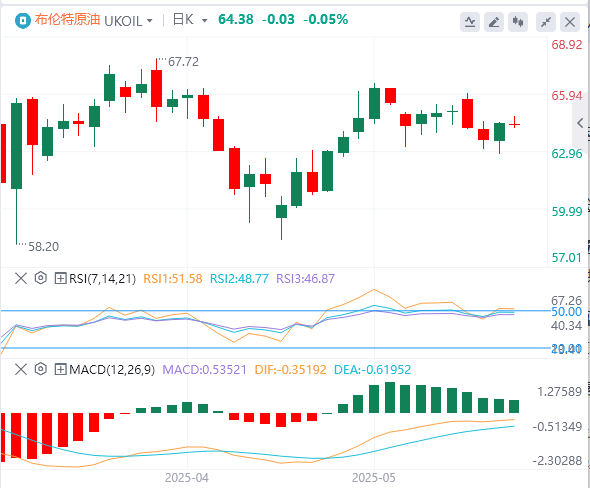Click the 1.27589 MACD axis label
This screenshot has height=488, width=590.
pyautogui.click(x=560, y=392)
